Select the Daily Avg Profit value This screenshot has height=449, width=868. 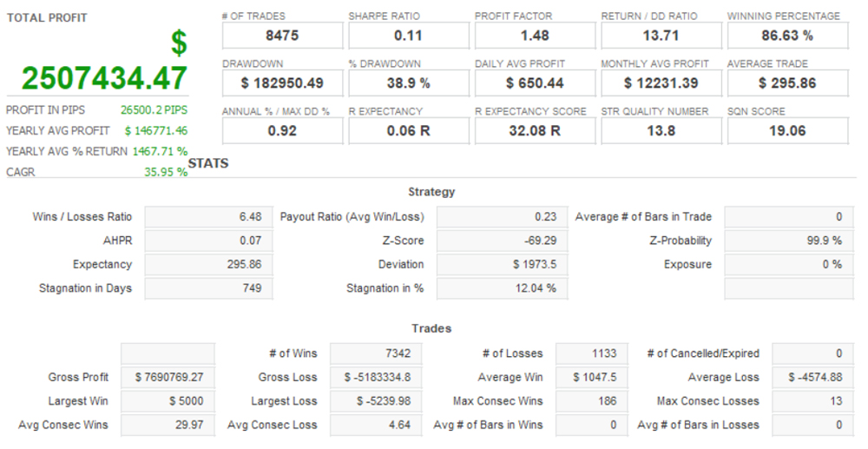pos(535,83)
